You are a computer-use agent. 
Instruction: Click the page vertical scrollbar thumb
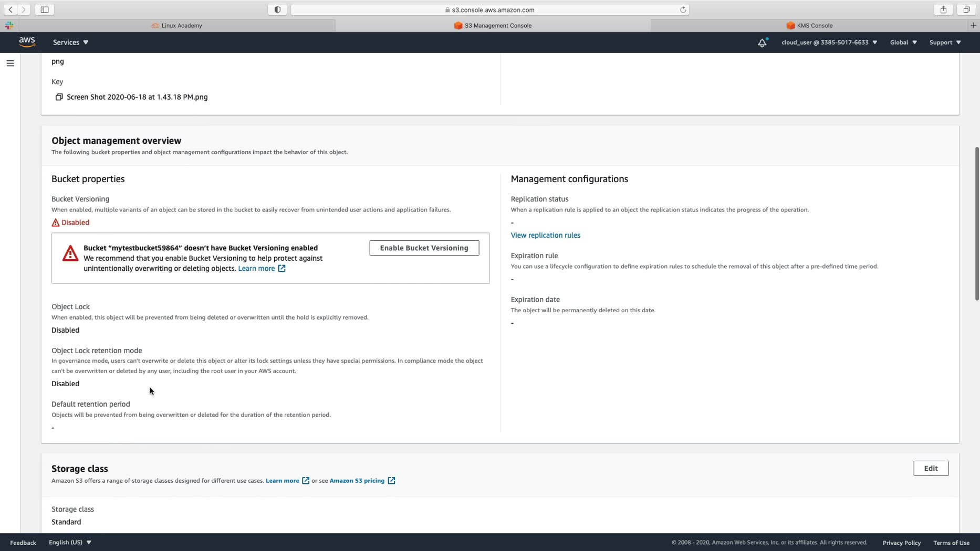tap(977, 224)
